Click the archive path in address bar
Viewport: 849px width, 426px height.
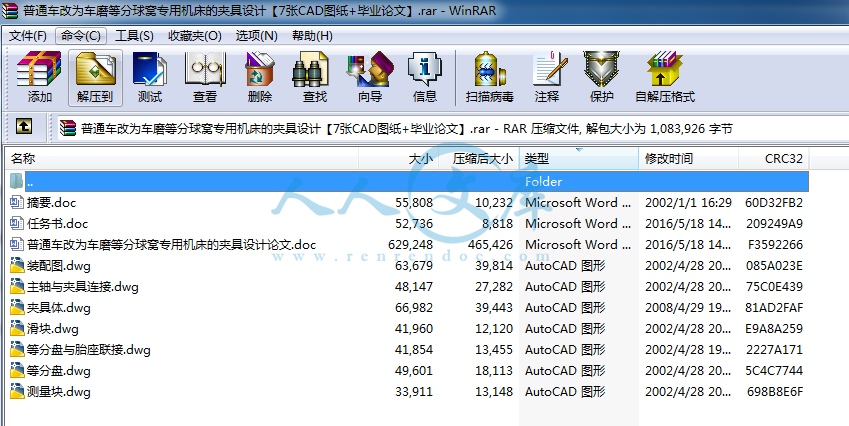tap(407, 129)
